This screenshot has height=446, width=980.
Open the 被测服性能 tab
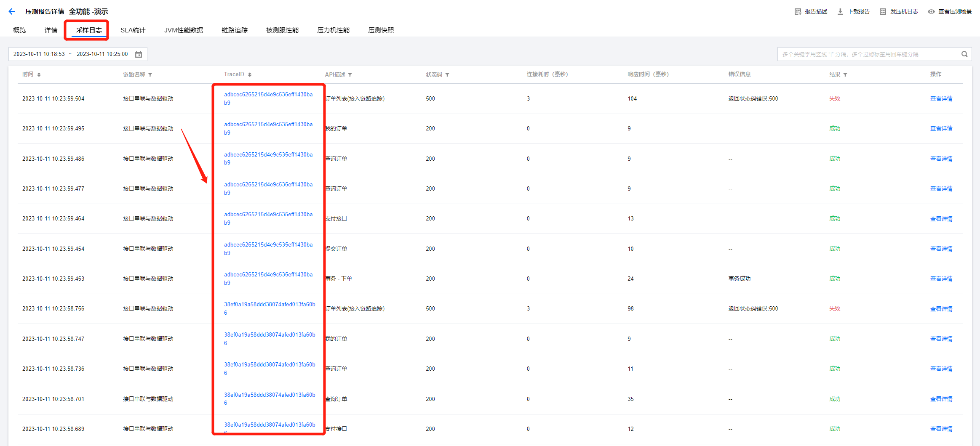coord(282,30)
